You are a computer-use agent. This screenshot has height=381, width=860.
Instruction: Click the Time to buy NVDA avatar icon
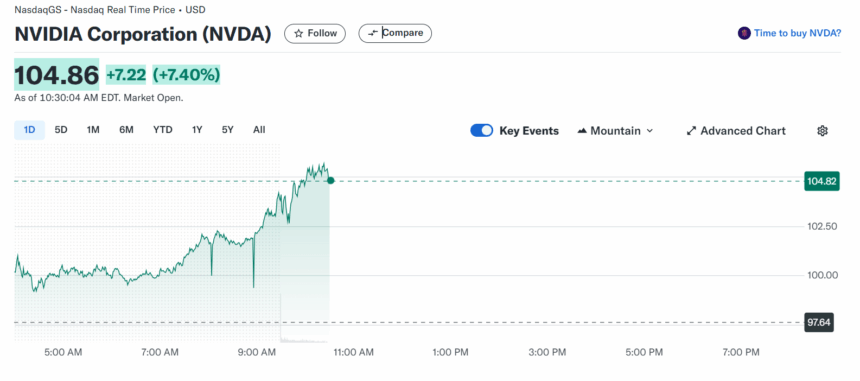(x=744, y=33)
